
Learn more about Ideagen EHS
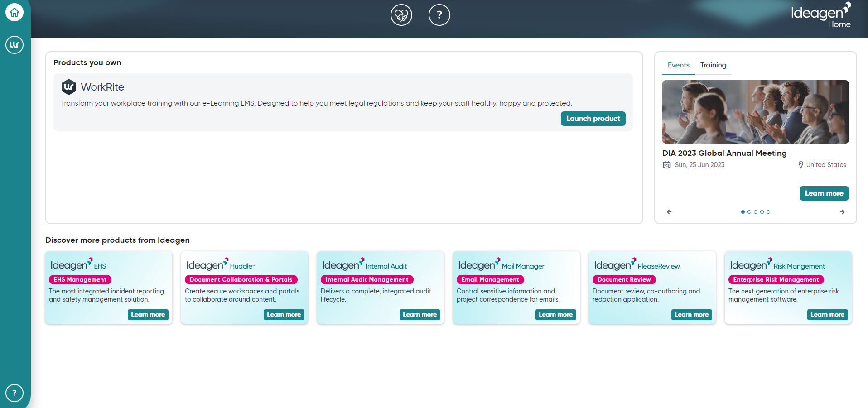click(x=148, y=315)
